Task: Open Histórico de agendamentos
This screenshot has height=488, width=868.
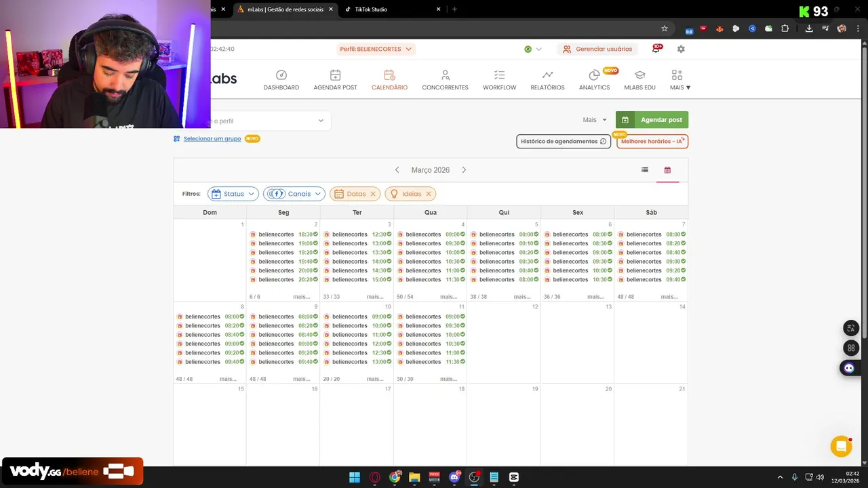Action: (x=564, y=141)
